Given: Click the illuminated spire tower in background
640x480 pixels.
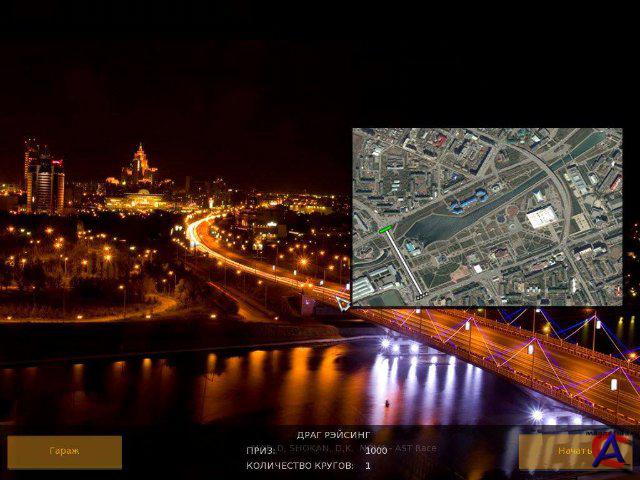Looking at the screenshot, I should (x=139, y=165).
